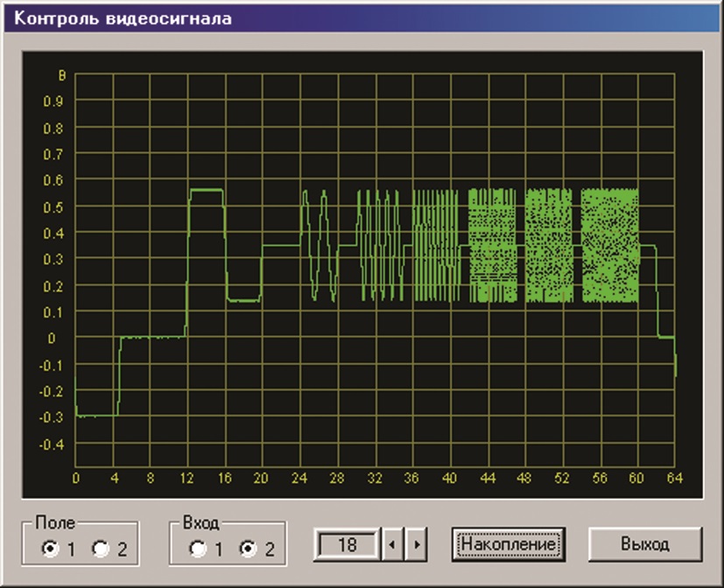Select Поле radio option 1
Image resolution: width=724 pixels, height=588 pixels.
point(50,549)
